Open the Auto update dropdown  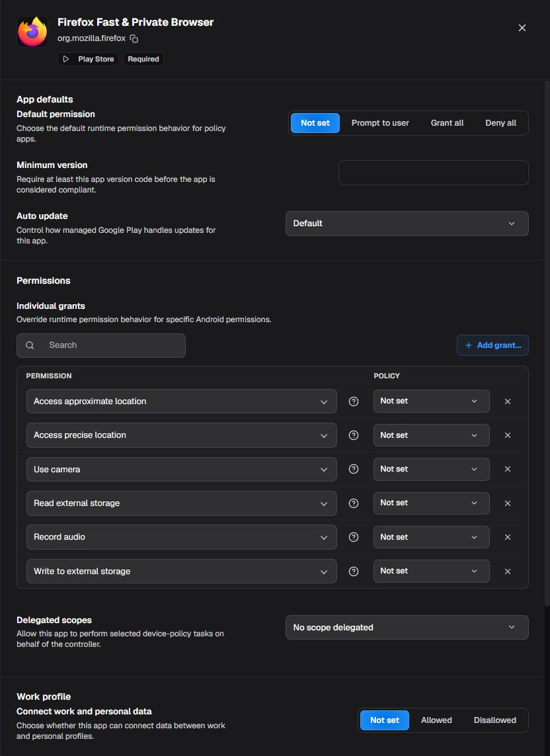pos(407,224)
